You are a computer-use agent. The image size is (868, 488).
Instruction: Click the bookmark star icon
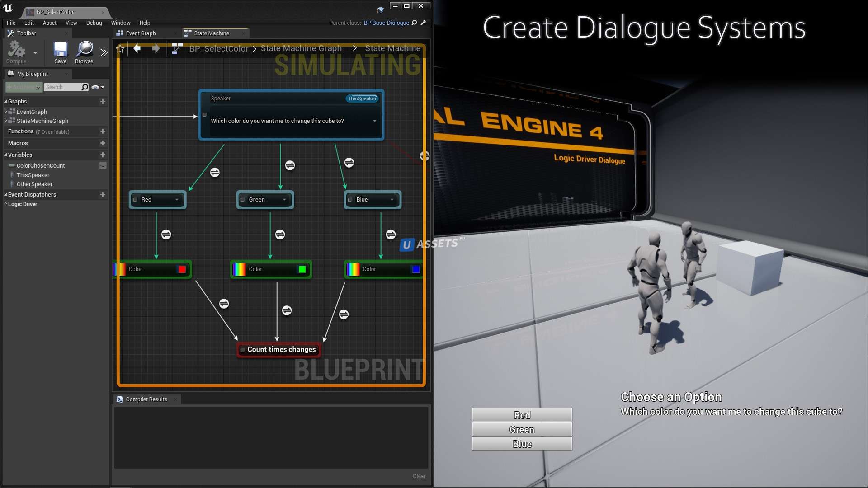(120, 49)
